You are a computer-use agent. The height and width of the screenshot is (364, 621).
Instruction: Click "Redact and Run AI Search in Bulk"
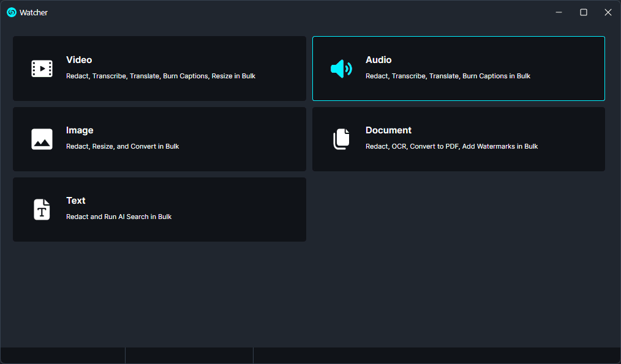point(119,217)
